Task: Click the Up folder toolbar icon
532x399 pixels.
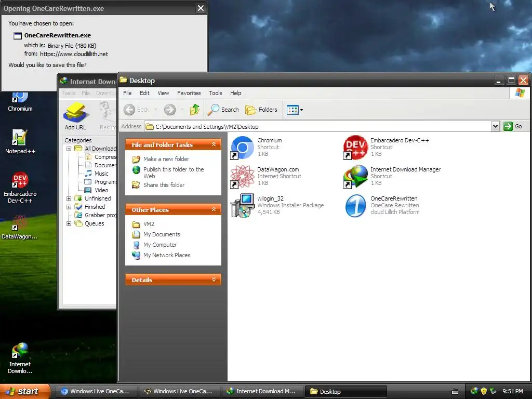Action: point(195,110)
